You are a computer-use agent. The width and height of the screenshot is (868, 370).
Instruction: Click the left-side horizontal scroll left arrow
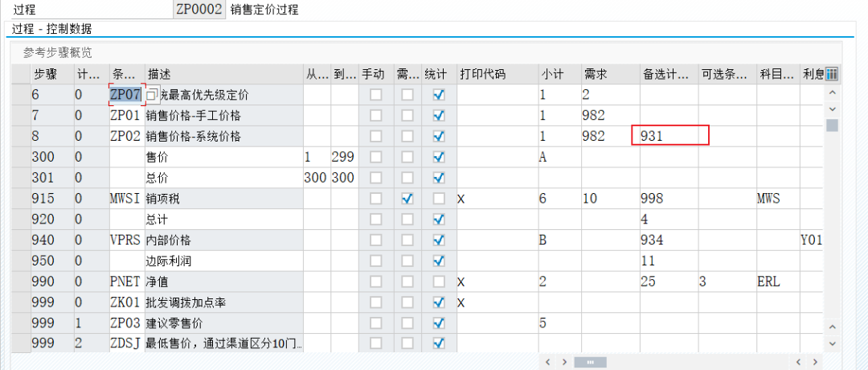[547, 362]
